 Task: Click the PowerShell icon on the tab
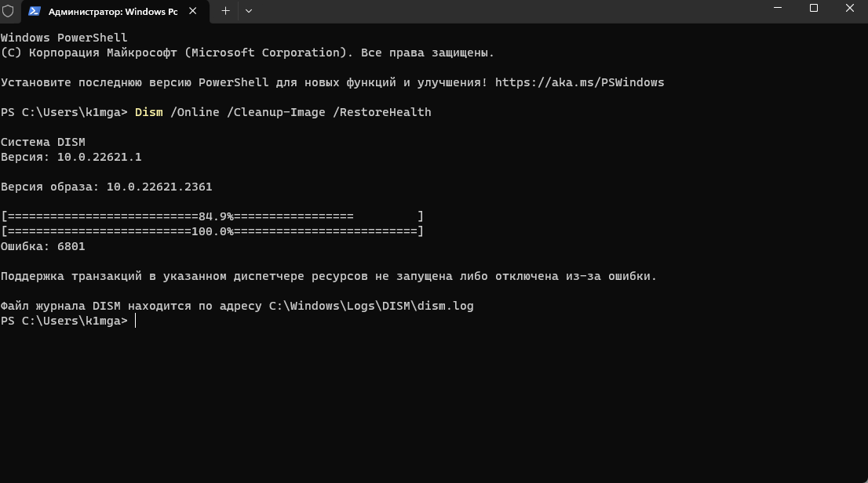[x=35, y=11]
